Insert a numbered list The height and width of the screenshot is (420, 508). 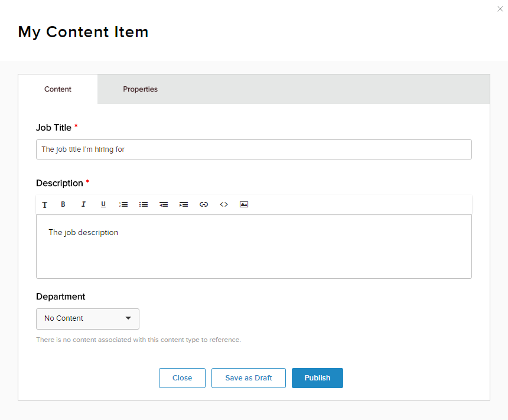coord(123,204)
